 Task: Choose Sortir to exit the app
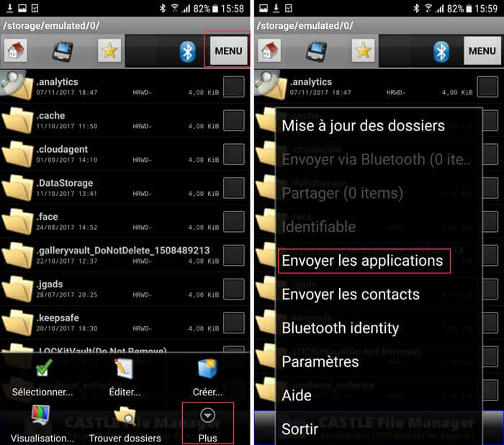pos(379,429)
